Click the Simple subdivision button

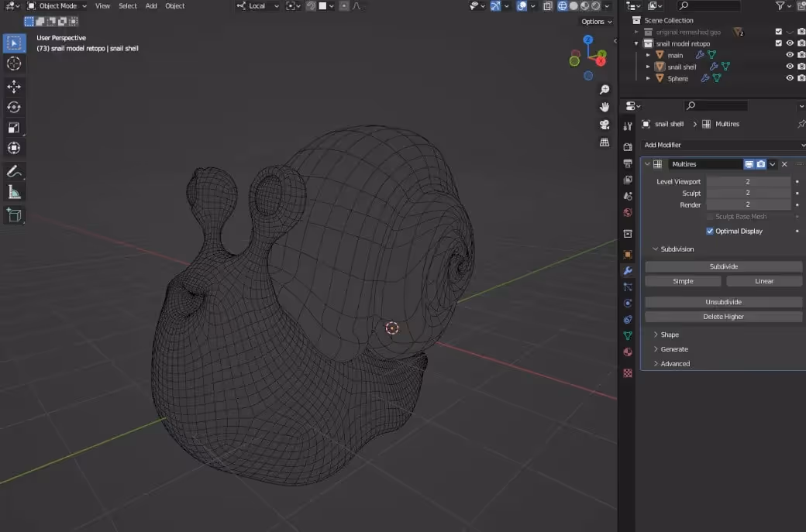(x=683, y=281)
